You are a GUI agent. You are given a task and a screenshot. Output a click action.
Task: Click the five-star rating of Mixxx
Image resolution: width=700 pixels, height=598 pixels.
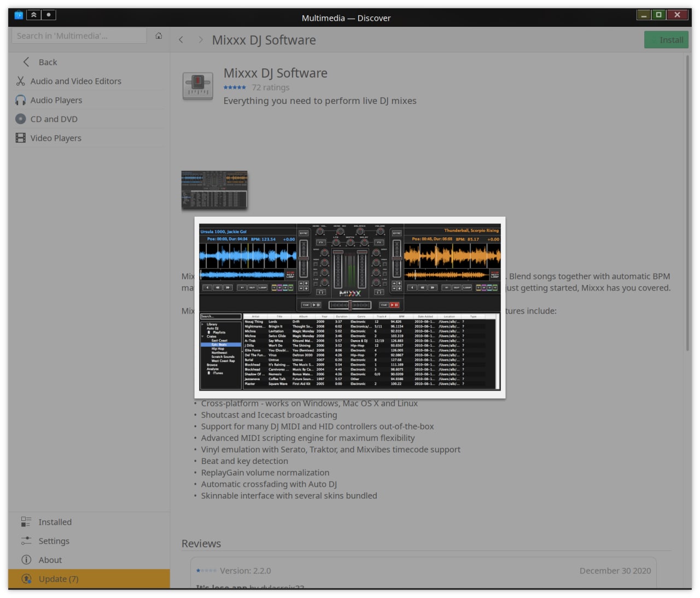click(x=235, y=88)
